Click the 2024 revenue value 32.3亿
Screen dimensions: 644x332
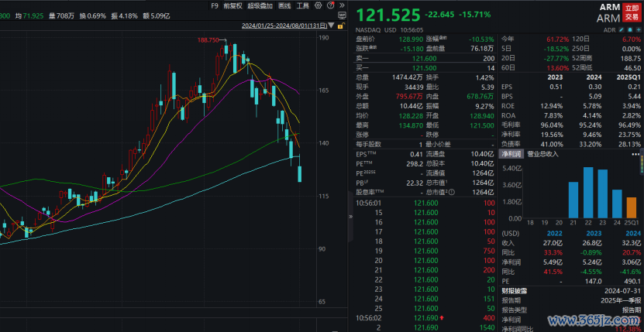point(632,243)
